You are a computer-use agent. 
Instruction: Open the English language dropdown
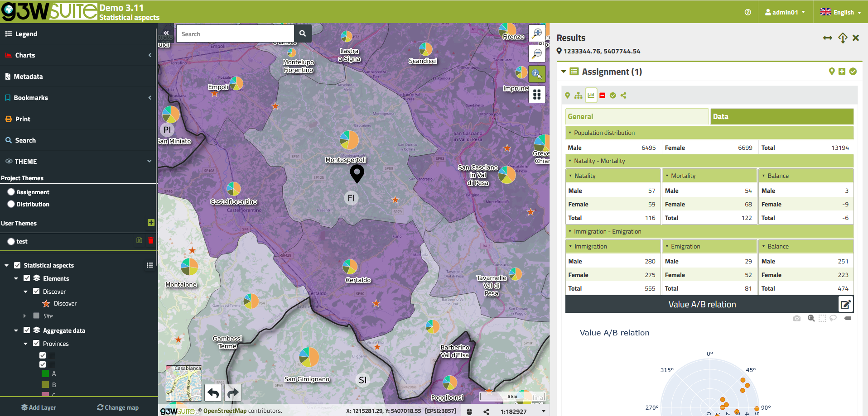pos(840,12)
